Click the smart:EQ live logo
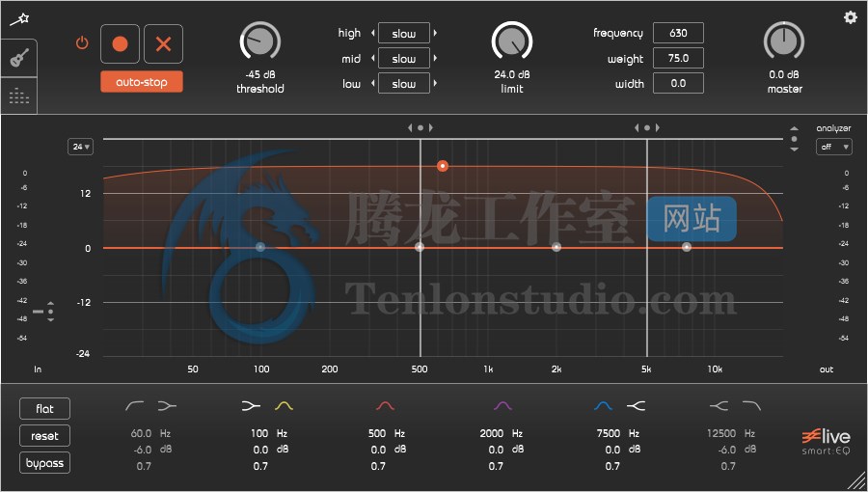Image resolution: width=868 pixels, height=492 pixels. coord(826,442)
